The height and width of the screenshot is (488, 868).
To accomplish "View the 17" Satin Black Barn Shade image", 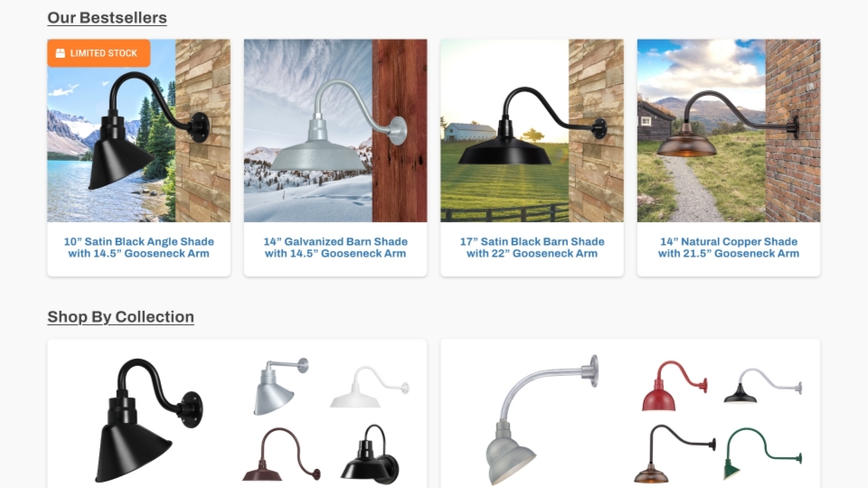I will [x=532, y=130].
